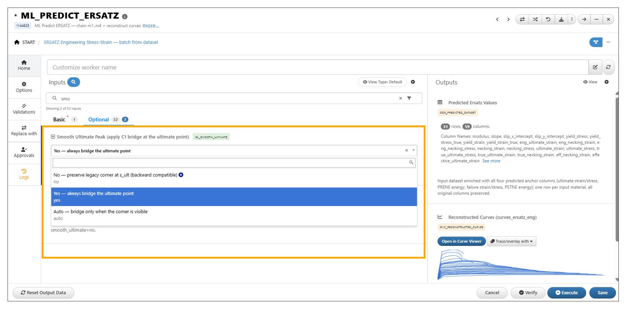Toggle the Outputs View eye option
The height and width of the screenshot is (310, 644).
click(590, 82)
